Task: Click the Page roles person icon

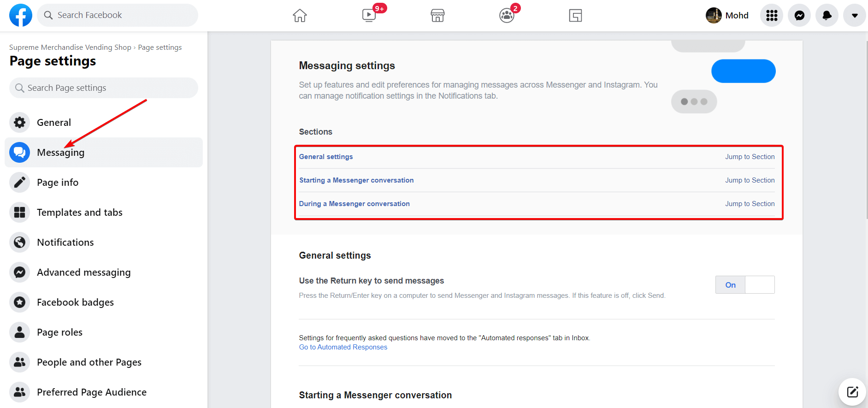Action: (x=19, y=332)
